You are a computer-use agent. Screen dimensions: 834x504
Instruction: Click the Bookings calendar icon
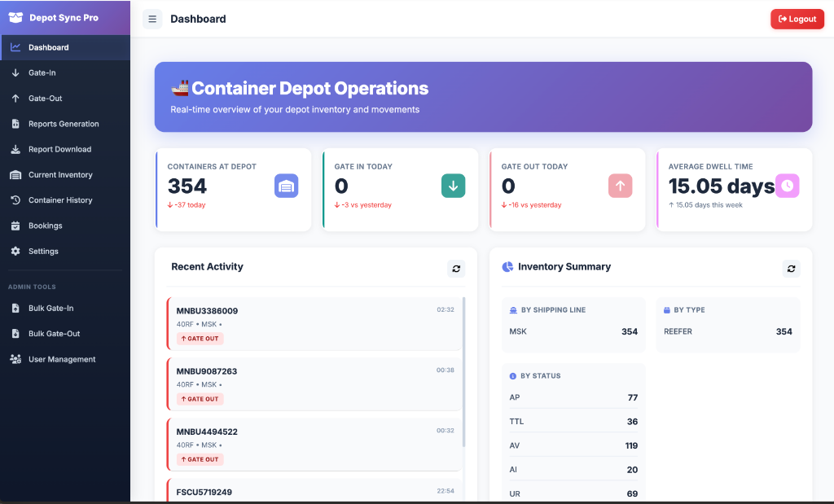click(x=16, y=226)
